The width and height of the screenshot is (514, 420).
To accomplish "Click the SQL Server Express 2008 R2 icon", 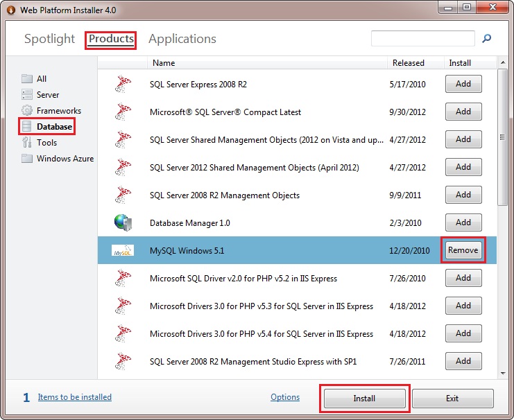I will (123, 84).
